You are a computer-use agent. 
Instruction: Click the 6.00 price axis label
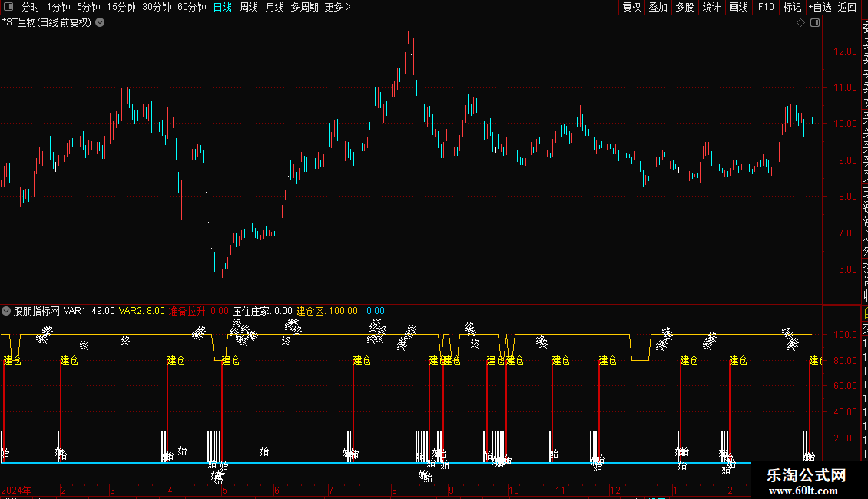click(847, 269)
